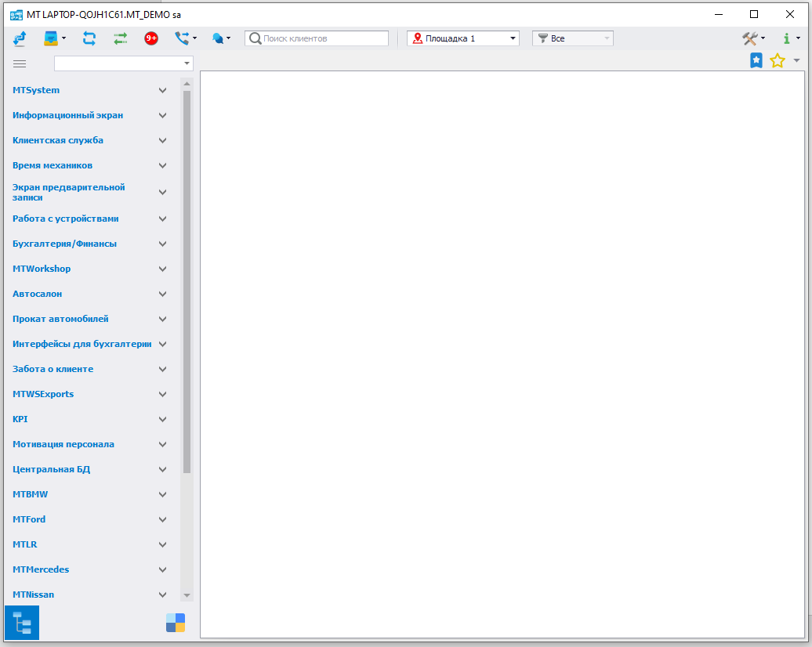Switch to tile view at sidebar bottom
Screen dimensions: 812x647
click(x=176, y=623)
